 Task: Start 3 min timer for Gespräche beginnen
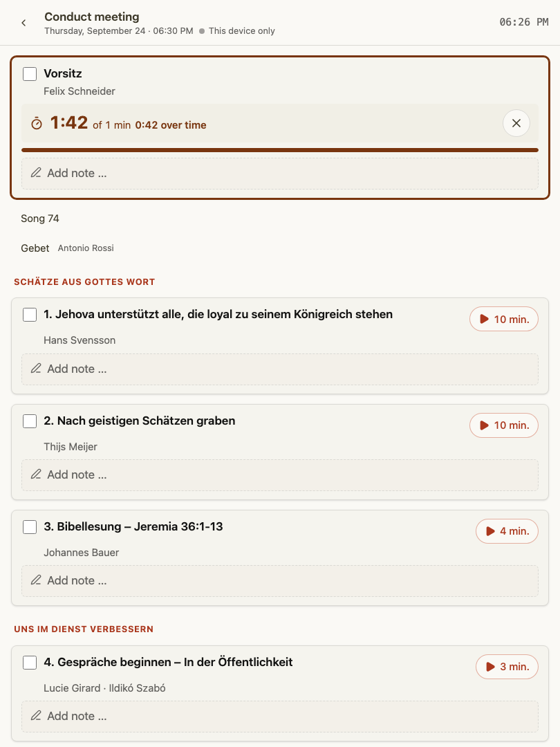[507, 667]
